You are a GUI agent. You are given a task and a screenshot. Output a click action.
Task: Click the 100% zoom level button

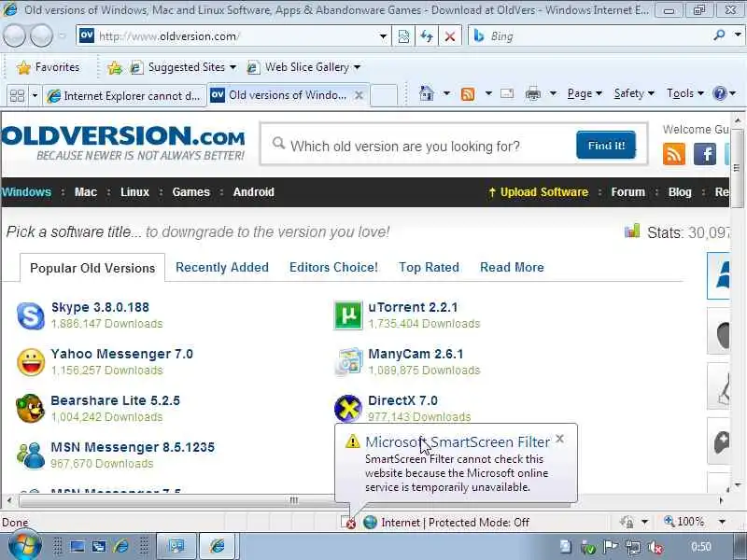(x=684, y=522)
